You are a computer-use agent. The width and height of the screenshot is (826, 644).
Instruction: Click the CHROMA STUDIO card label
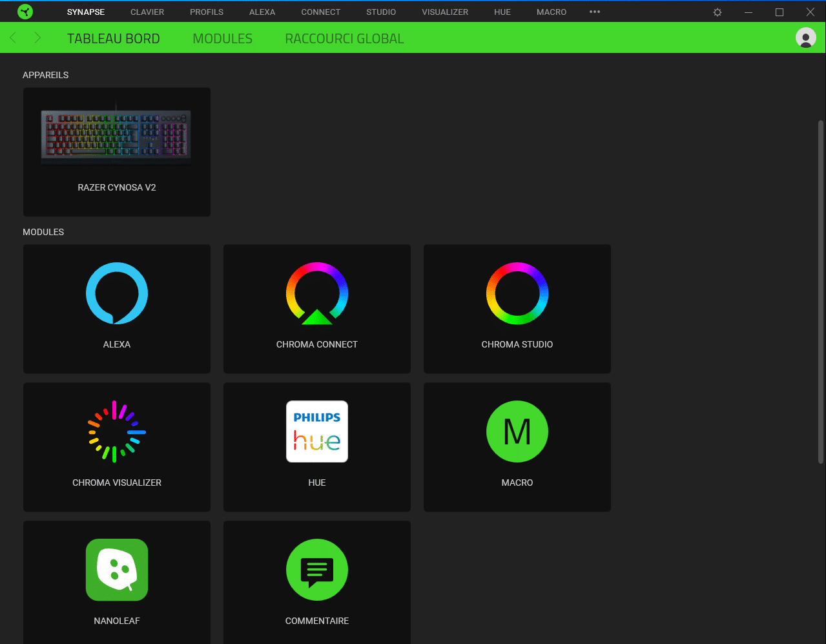point(517,344)
